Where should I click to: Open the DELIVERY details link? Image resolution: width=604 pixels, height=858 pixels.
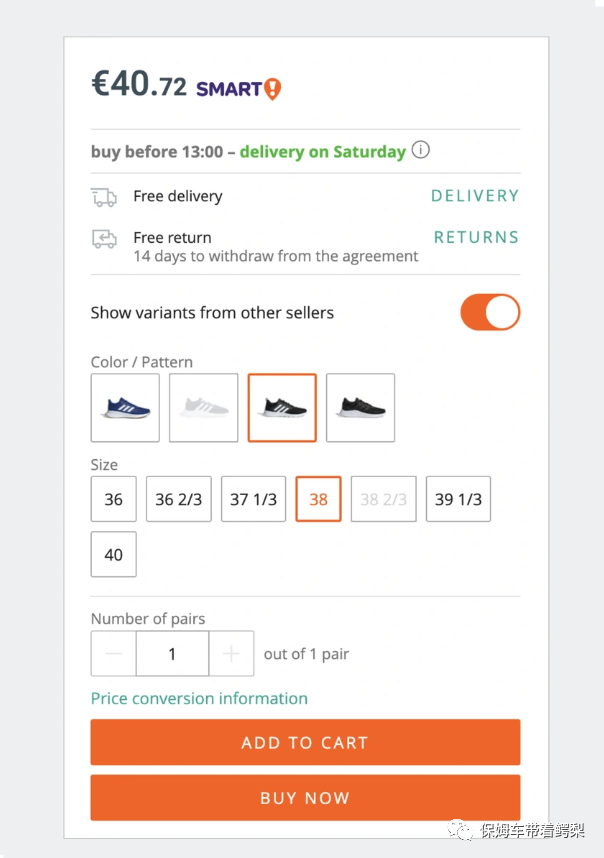475,196
